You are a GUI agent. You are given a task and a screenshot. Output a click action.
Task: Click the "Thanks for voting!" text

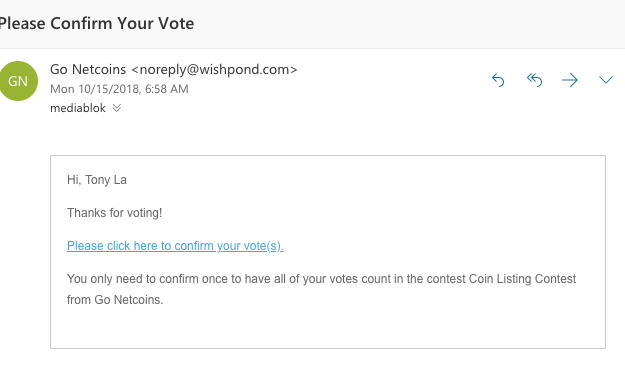[114, 213]
